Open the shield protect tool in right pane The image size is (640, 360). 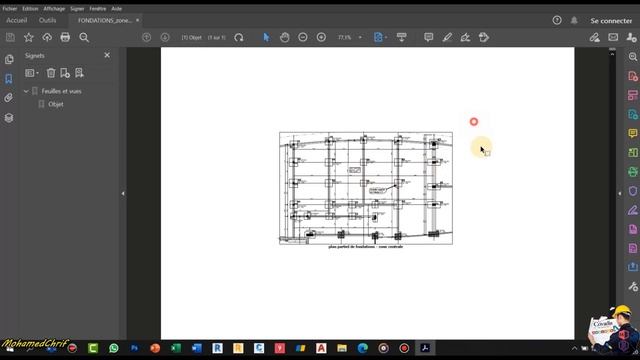(633, 191)
